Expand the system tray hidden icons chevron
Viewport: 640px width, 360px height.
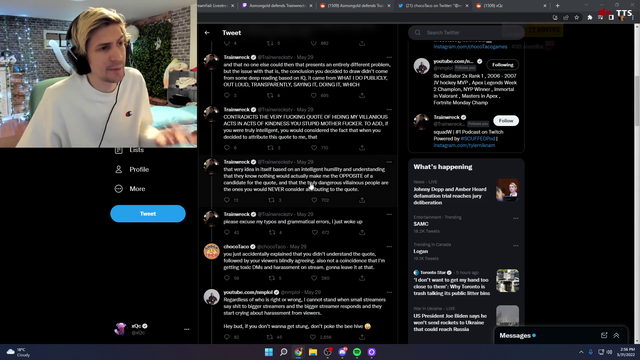(581, 352)
